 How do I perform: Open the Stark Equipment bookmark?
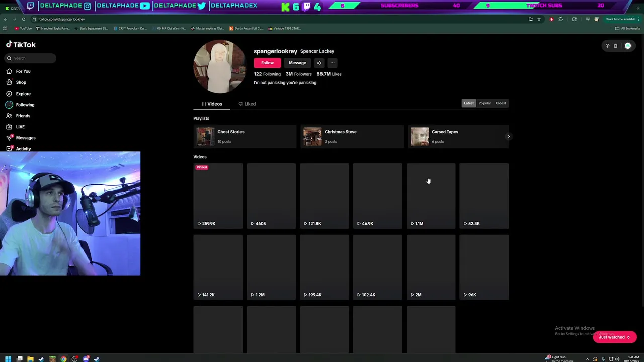tap(91, 28)
